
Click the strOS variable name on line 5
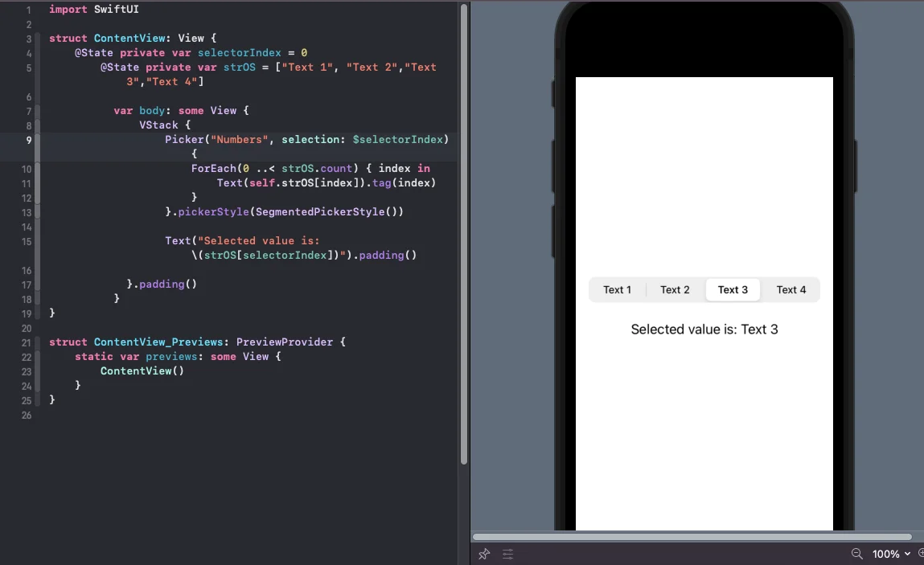tap(240, 68)
